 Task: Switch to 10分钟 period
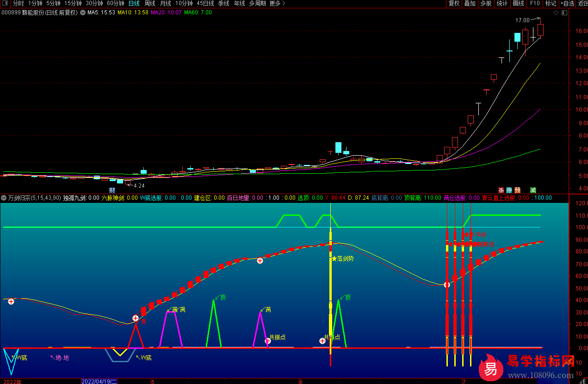(184, 3)
